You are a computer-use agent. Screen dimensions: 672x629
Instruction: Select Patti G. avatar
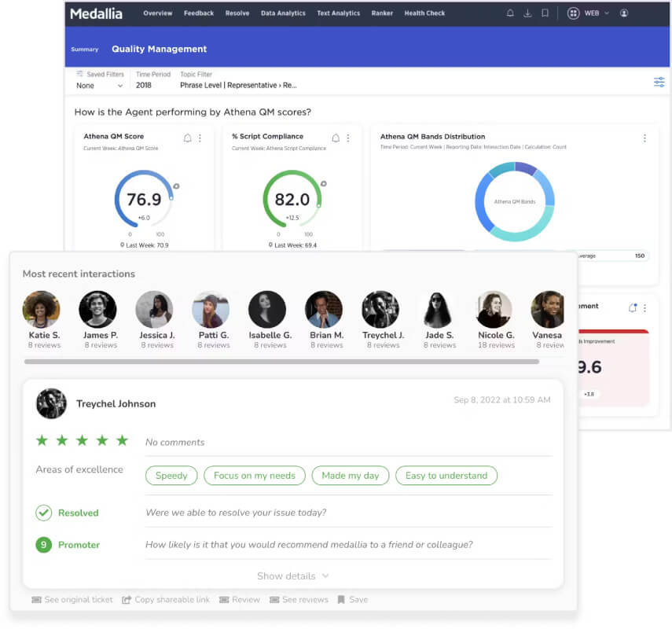211,309
